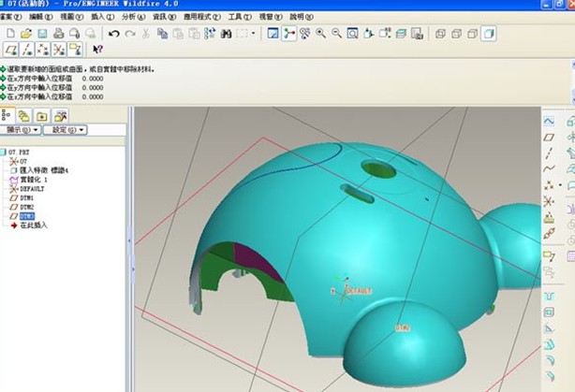Toggle coordinate systems display
This screenshot has height=392, width=575.
pos(59,50)
